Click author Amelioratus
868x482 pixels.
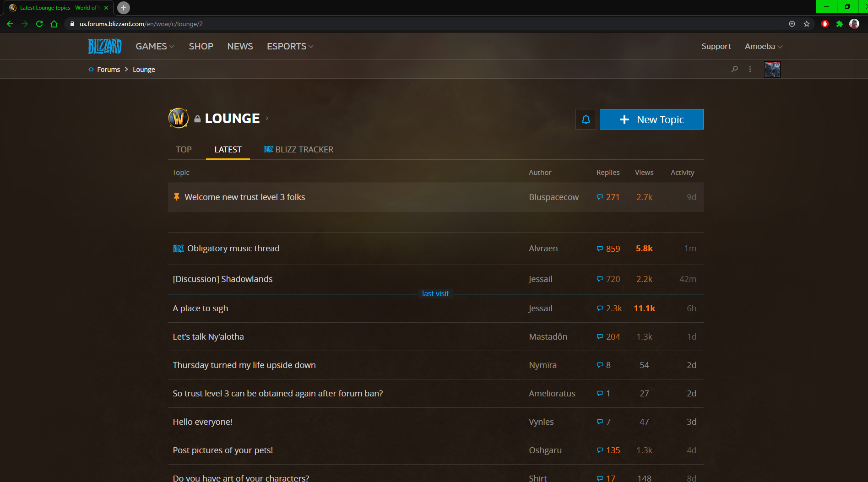tap(552, 394)
